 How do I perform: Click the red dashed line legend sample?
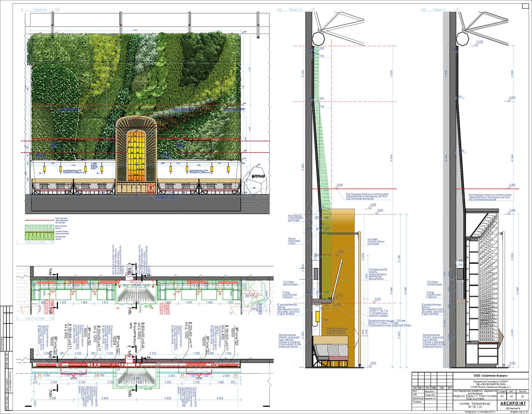pyautogui.click(x=40, y=220)
